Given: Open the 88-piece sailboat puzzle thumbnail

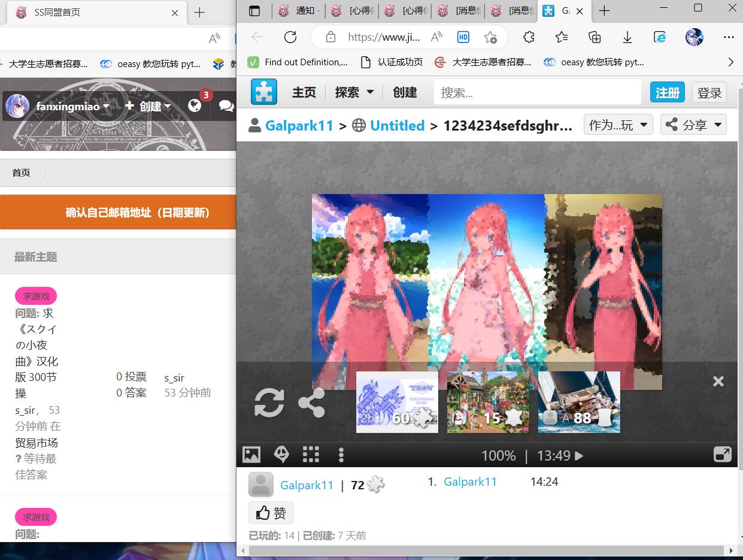Looking at the screenshot, I should (580, 402).
